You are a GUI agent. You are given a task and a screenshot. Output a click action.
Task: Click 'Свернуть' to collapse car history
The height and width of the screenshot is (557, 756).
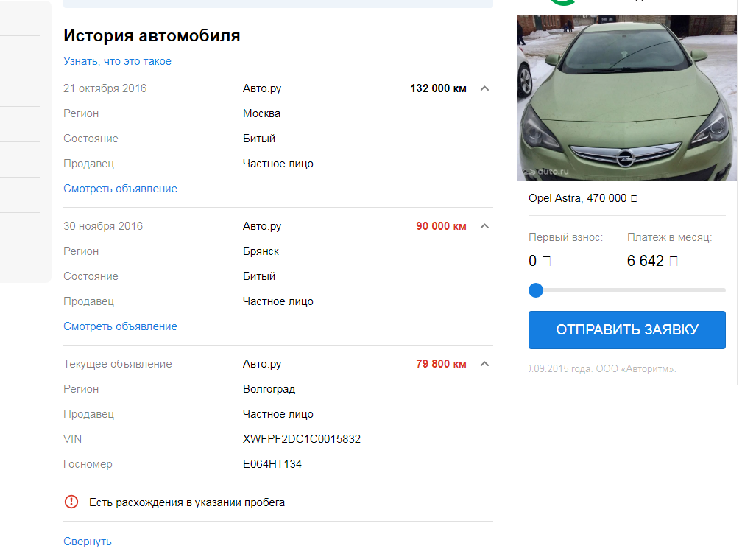click(x=88, y=542)
